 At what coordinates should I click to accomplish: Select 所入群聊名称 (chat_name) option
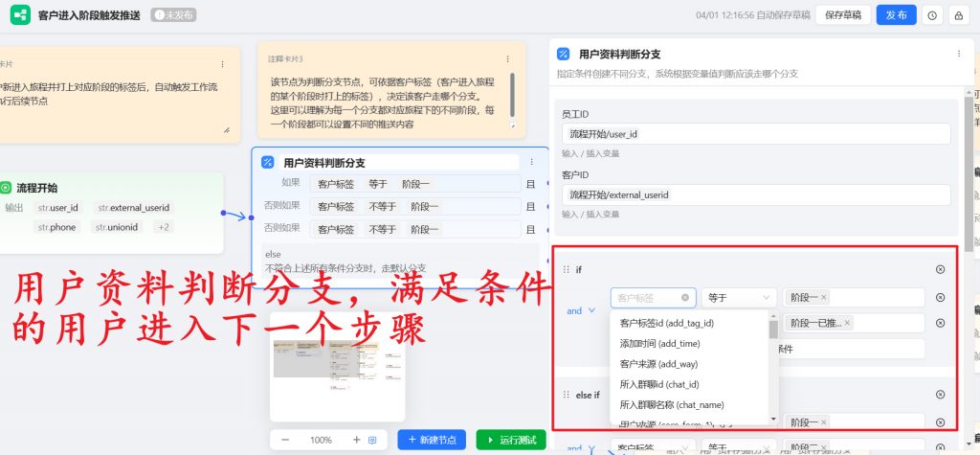(671, 405)
